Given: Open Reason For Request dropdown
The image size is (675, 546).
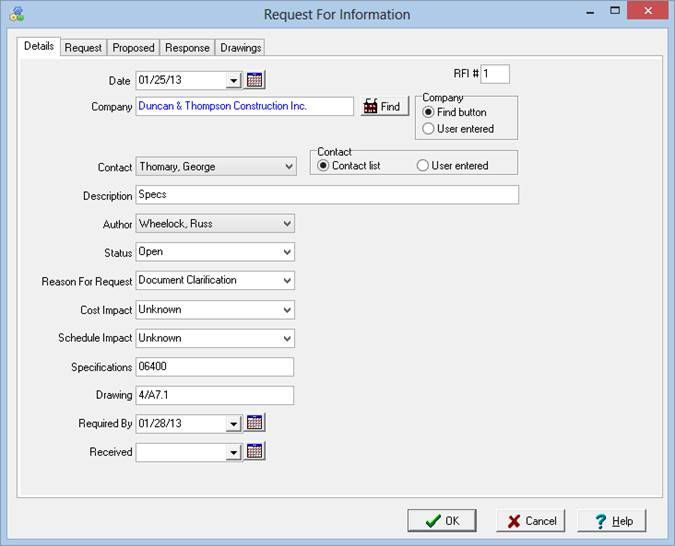Looking at the screenshot, I should [288, 281].
